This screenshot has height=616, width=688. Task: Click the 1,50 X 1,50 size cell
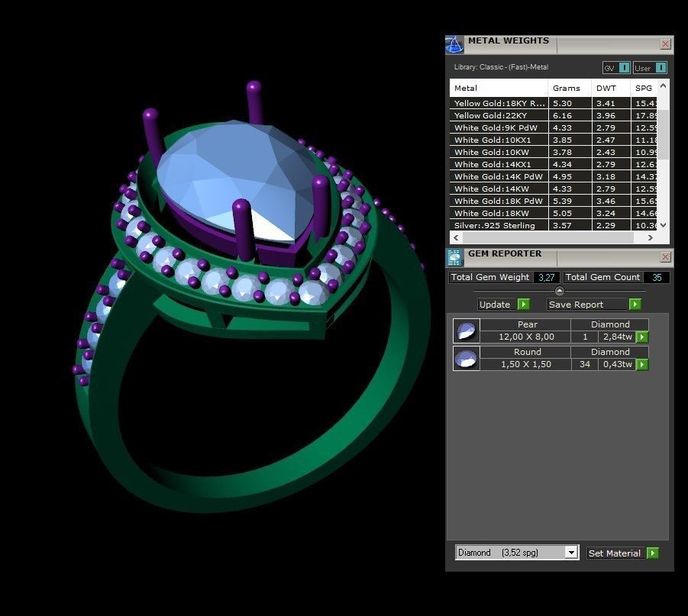point(526,364)
